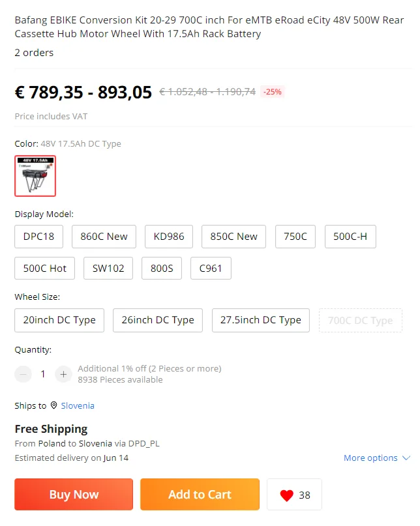Select the 800S display option
The width and height of the screenshot is (420, 526).
[162, 269]
